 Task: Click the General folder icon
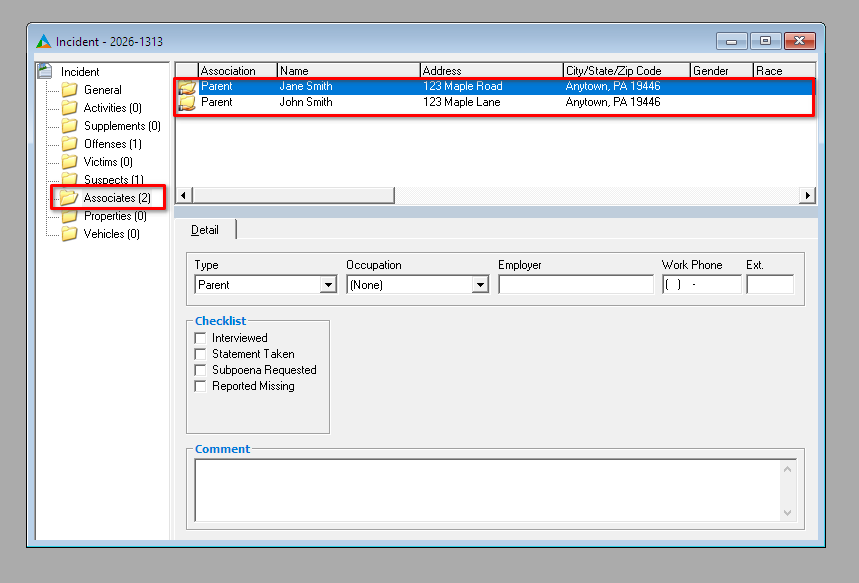point(70,89)
